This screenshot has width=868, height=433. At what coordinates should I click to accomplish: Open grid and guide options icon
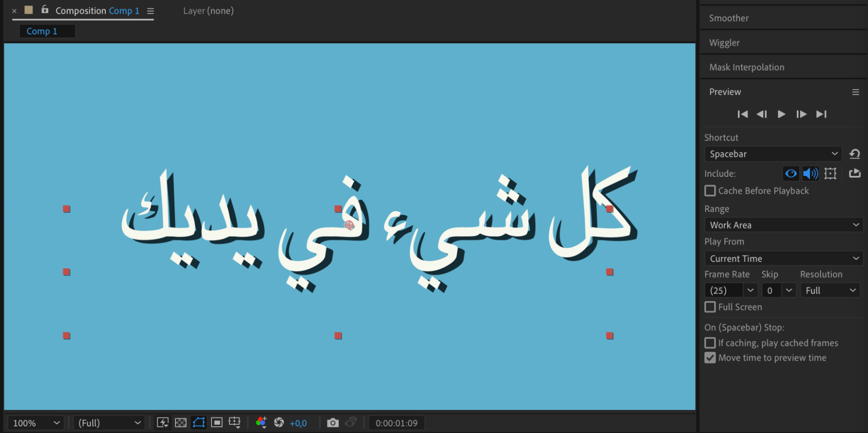tap(234, 423)
